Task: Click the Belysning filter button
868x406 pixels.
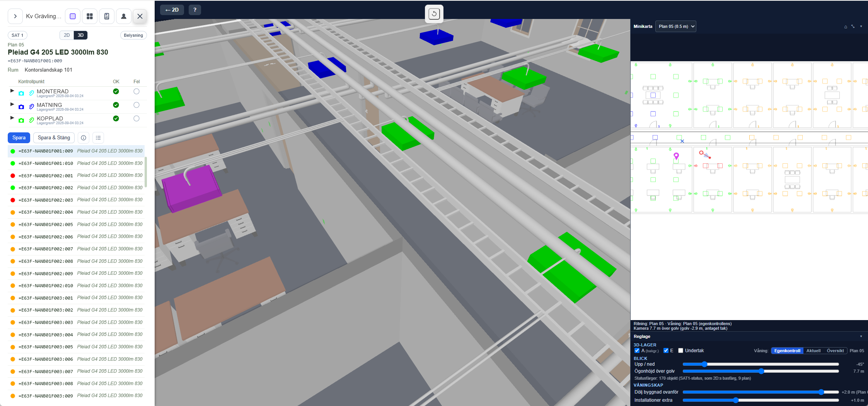Action: tap(133, 35)
